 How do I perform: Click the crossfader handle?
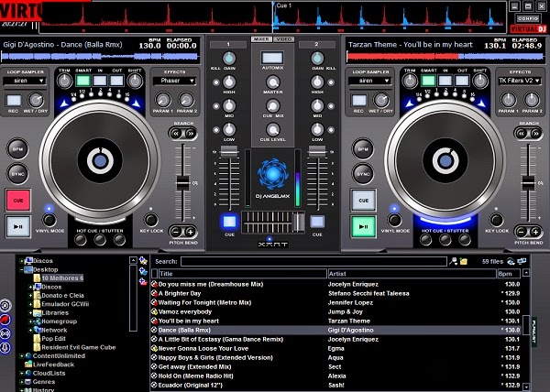pyautogui.click(x=299, y=222)
